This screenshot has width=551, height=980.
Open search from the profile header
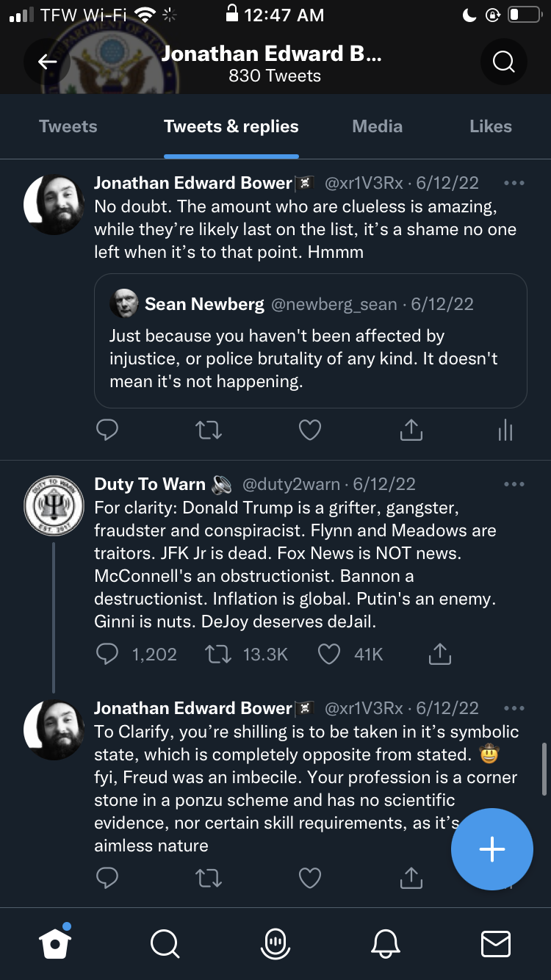coord(503,62)
